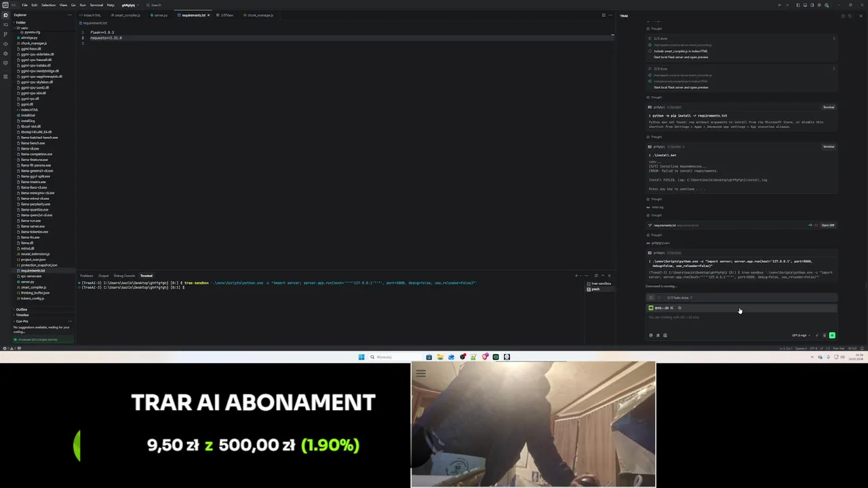This screenshot has width=868, height=488.
Task: Open the Terminal menu
Action: (96, 5)
